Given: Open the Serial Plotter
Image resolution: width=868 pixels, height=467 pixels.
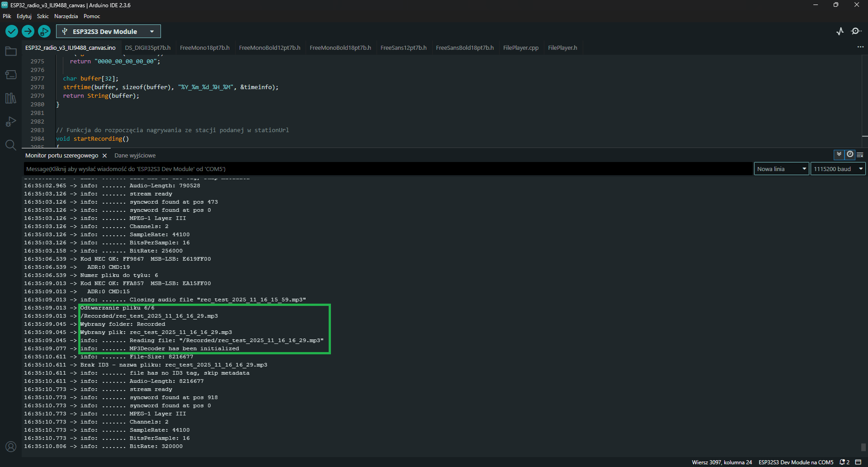Looking at the screenshot, I should click(840, 31).
